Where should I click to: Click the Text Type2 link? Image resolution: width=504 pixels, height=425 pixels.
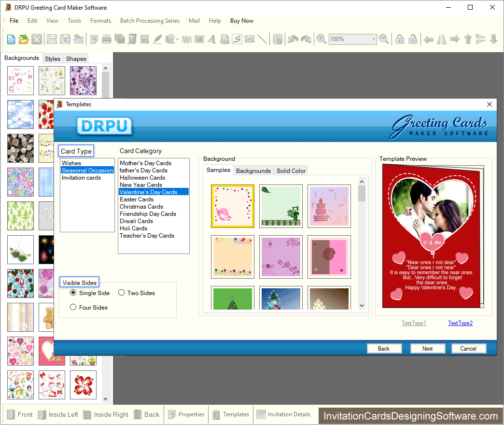pyautogui.click(x=460, y=323)
